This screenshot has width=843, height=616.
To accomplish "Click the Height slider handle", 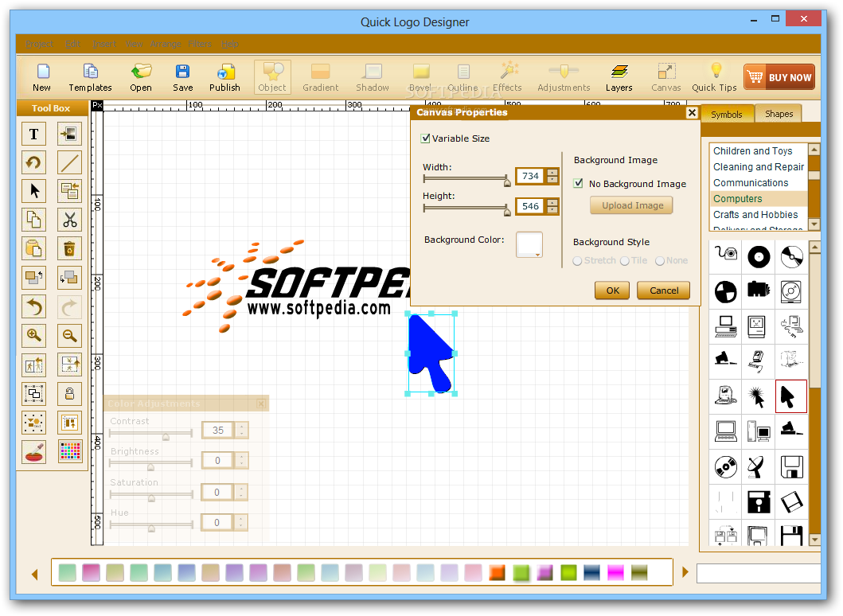I will click(x=507, y=211).
